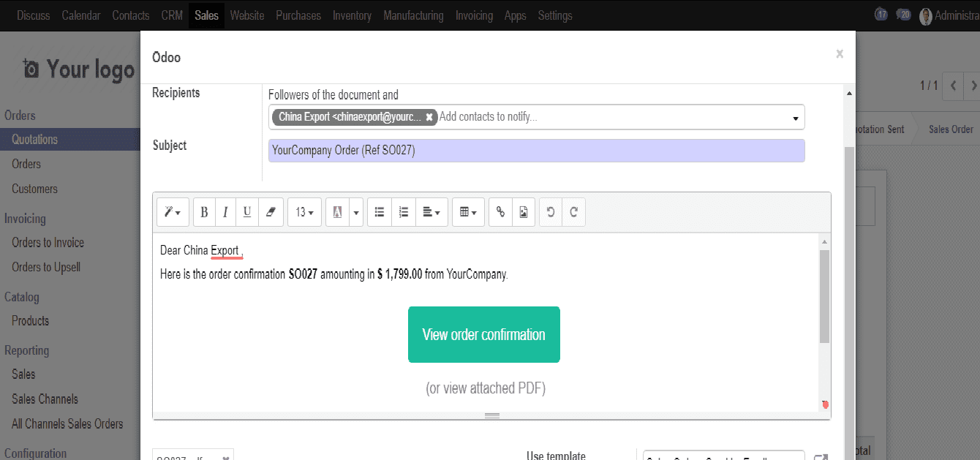The width and height of the screenshot is (980, 460).
Task: Click View order confirmation button
Action: tap(484, 335)
